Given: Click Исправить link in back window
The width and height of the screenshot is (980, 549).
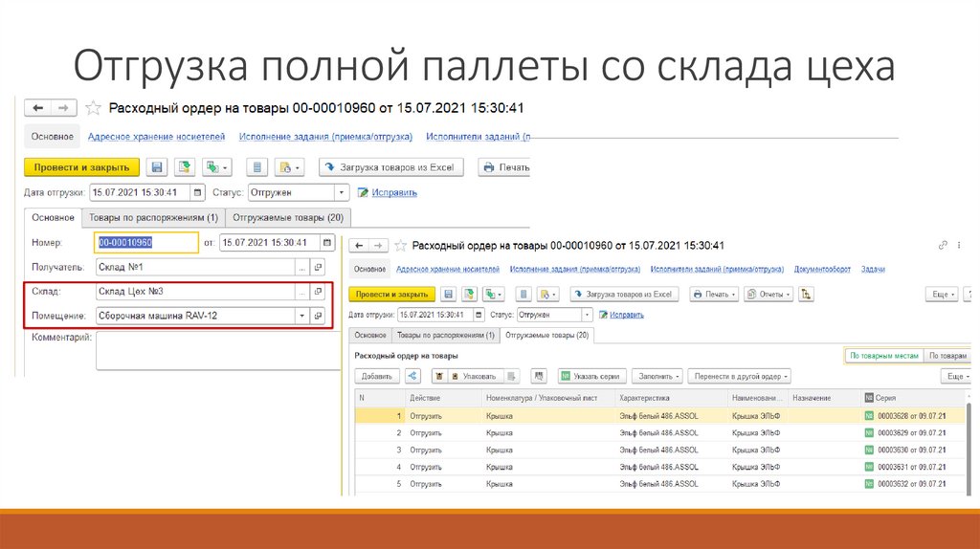Looking at the screenshot, I should coord(394,192).
